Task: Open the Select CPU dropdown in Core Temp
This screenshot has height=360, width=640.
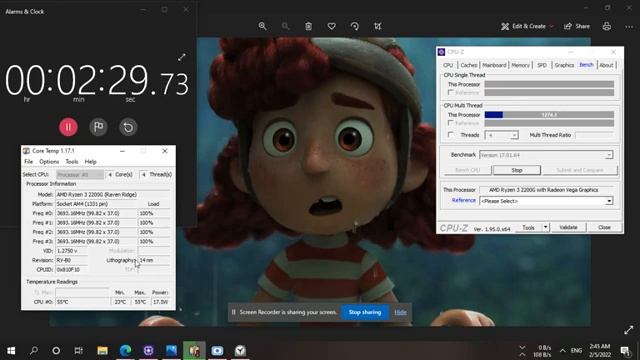Action: pos(80,175)
